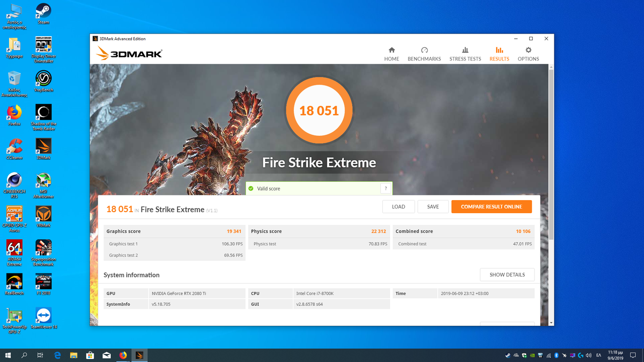Image resolution: width=644 pixels, height=362 pixels.
Task: Select MSI Afterburner desktop icon
Action: [x=43, y=185]
